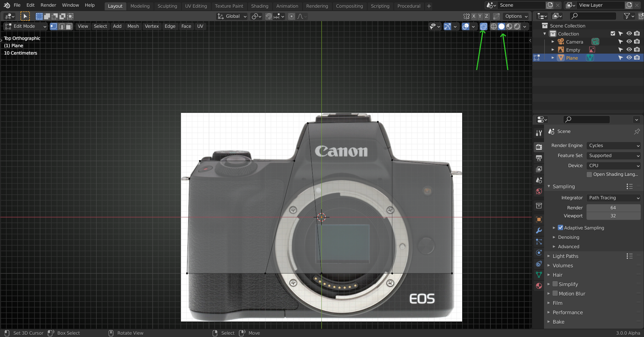Open the Modifier Properties wrench icon
This screenshot has height=337, width=644.
point(539,230)
